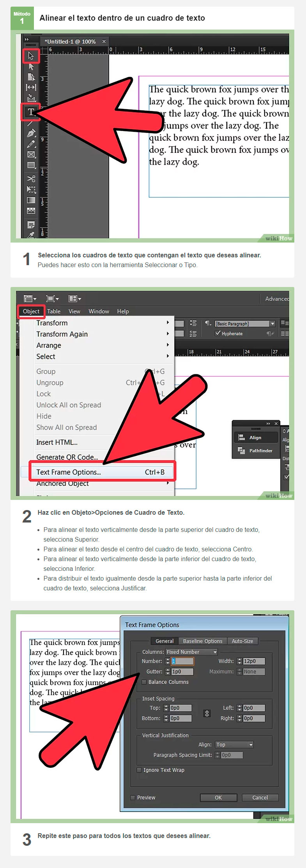The height and width of the screenshot is (868, 306).
Task: Select the Gap tool
Action: click(x=31, y=87)
